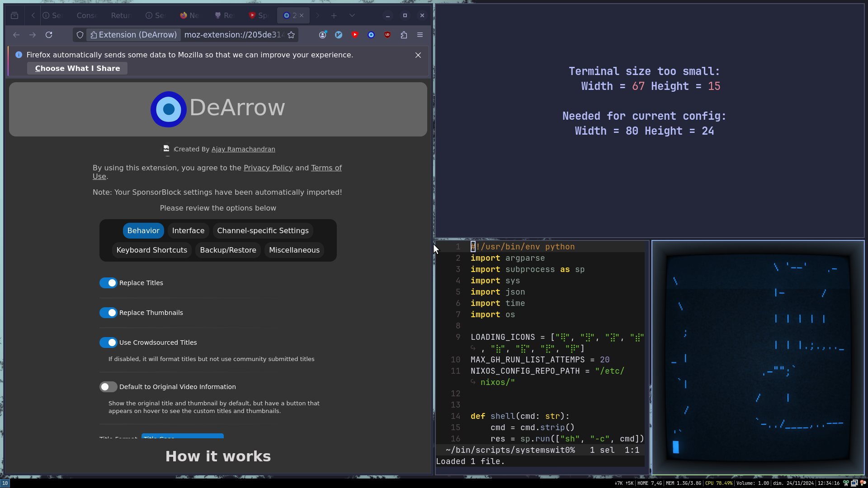Open the Miscellaneous settings tab
Viewport: 868px width, 488px height.
294,250
